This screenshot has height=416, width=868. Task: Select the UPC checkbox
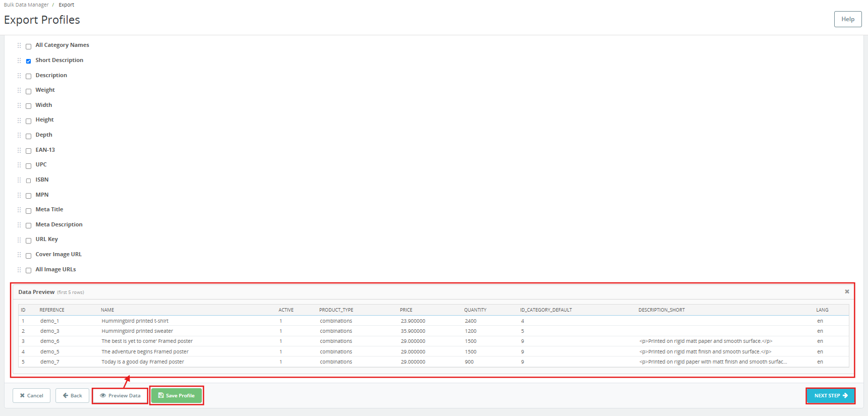click(29, 166)
